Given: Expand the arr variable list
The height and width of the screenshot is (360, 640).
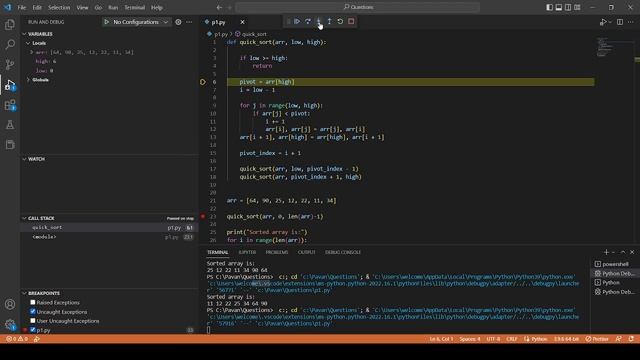Looking at the screenshot, I should (32, 52).
